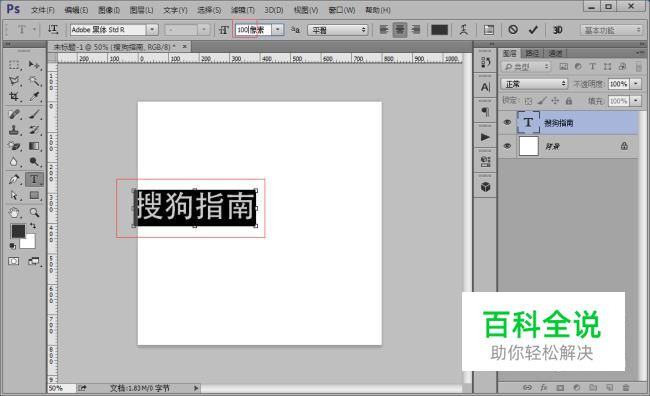Add a layer style via fx icon
This screenshot has width=650, height=396.
point(544,388)
